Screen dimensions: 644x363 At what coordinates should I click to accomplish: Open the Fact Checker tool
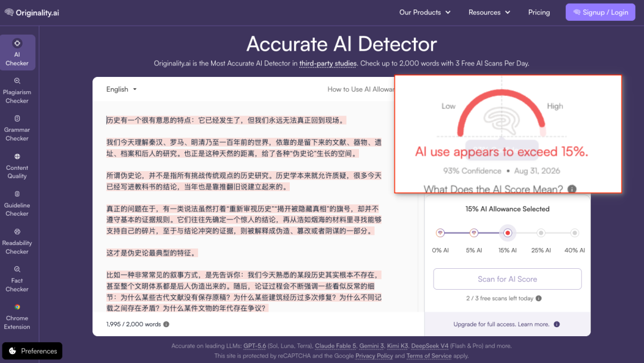coord(17,279)
